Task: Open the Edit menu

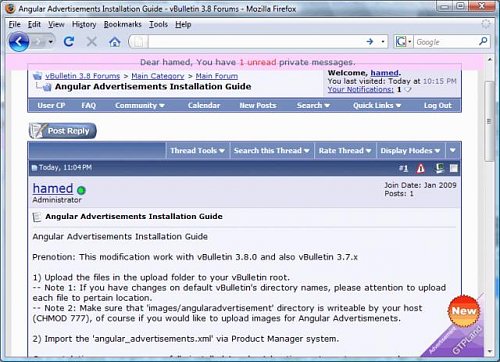Action: [34, 24]
